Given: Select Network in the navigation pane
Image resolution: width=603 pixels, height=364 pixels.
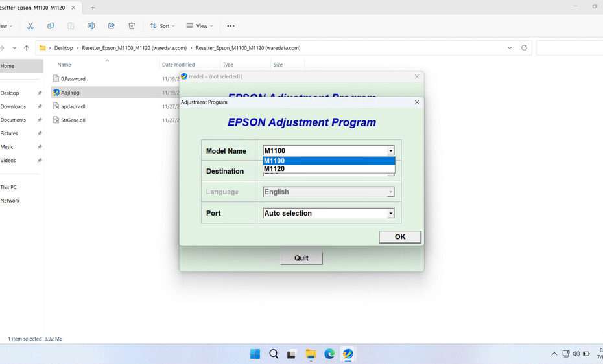Looking at the screenshot, I should point(10,200).
